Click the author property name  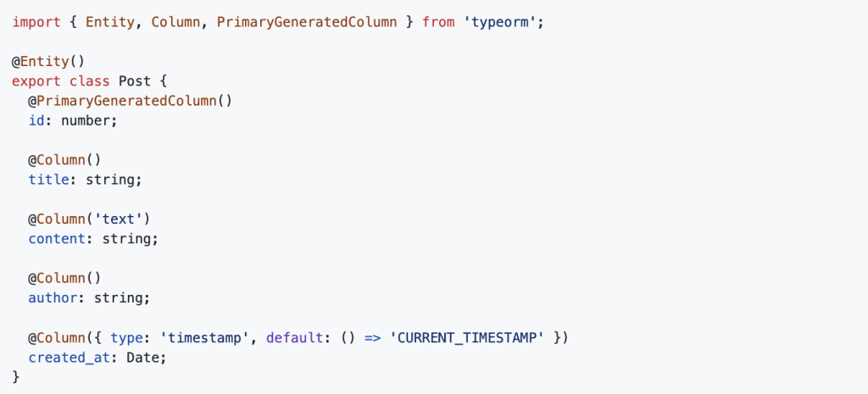point(53,298)
